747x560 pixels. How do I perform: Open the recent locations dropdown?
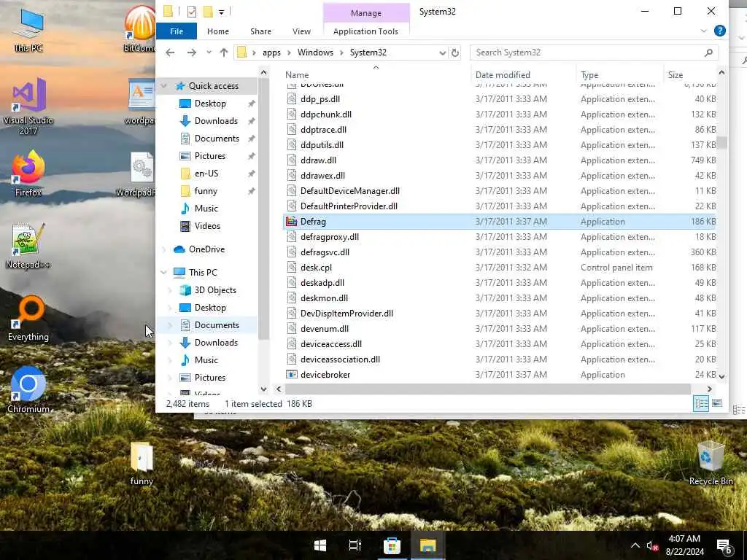[209, 52]
